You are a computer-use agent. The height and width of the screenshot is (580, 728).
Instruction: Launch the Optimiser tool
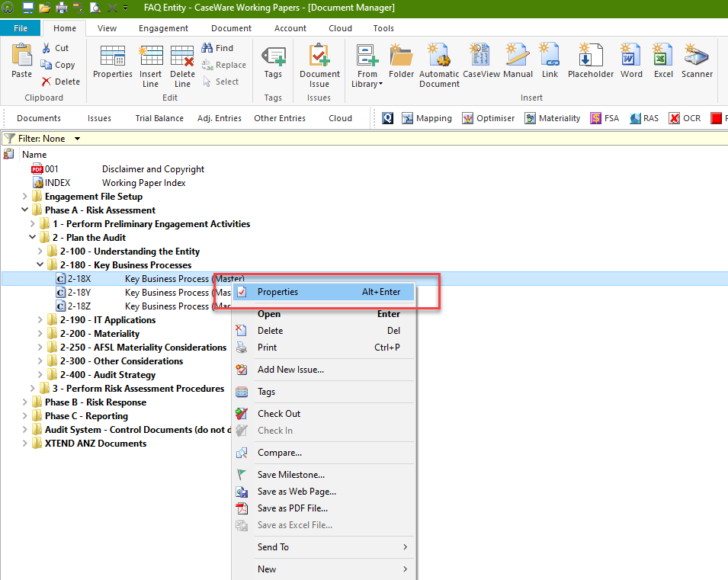click(489, 118)
